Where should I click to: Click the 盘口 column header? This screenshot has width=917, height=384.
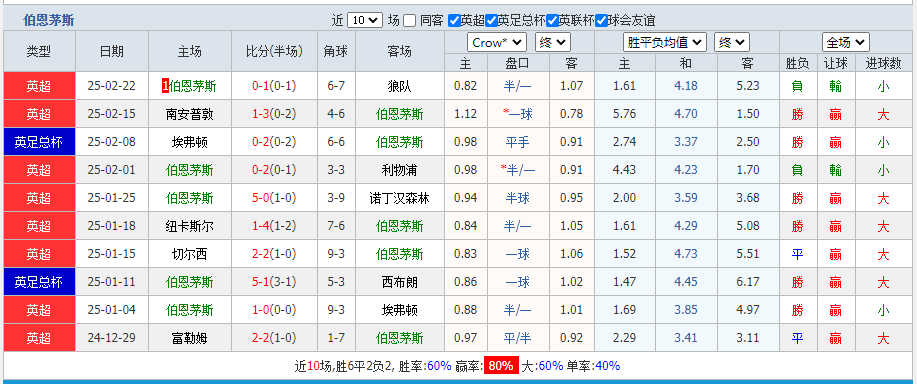pyautogui.click(x=518, y=64)
